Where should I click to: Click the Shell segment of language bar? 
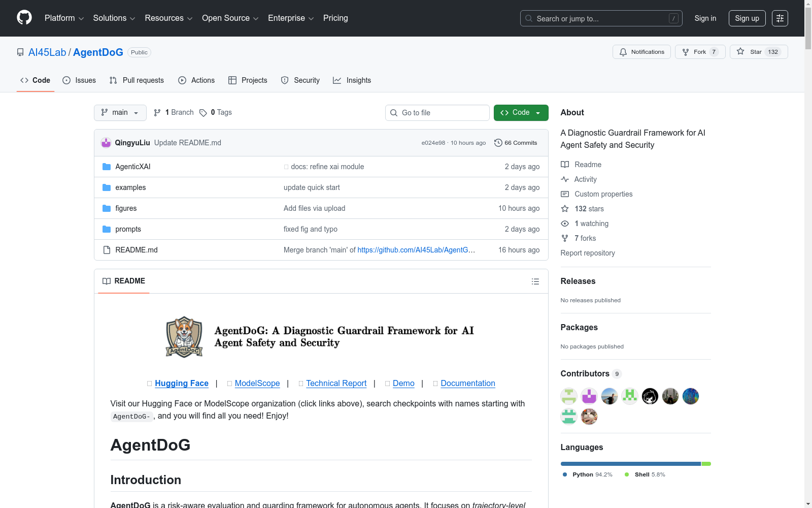(706, 464)
